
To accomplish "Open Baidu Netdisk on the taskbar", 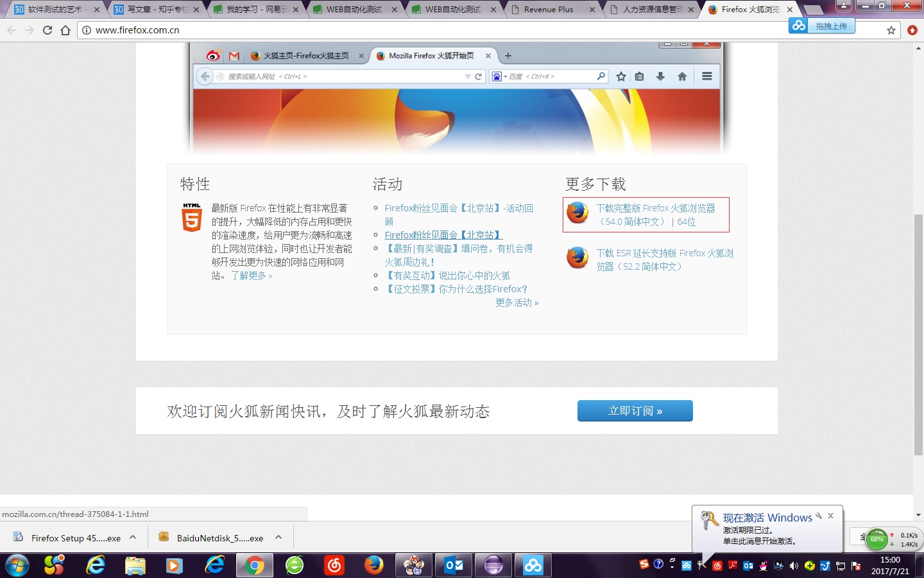I will [x=533, y=566].
